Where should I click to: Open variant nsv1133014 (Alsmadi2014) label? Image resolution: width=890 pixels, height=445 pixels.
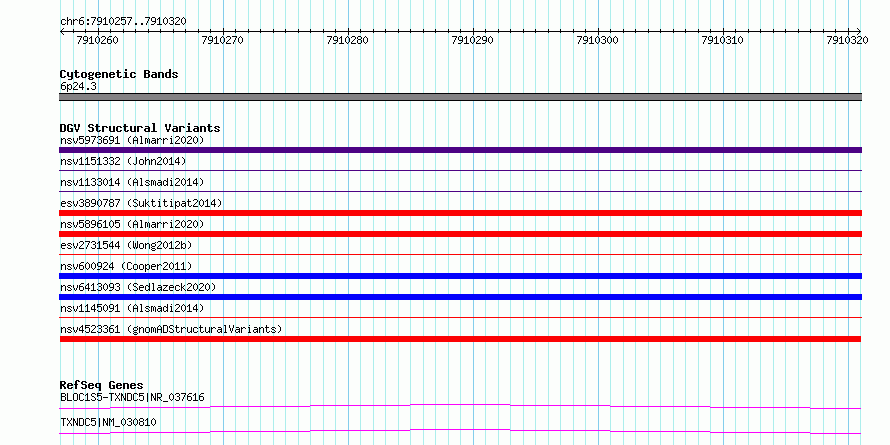tap(132, 182)
